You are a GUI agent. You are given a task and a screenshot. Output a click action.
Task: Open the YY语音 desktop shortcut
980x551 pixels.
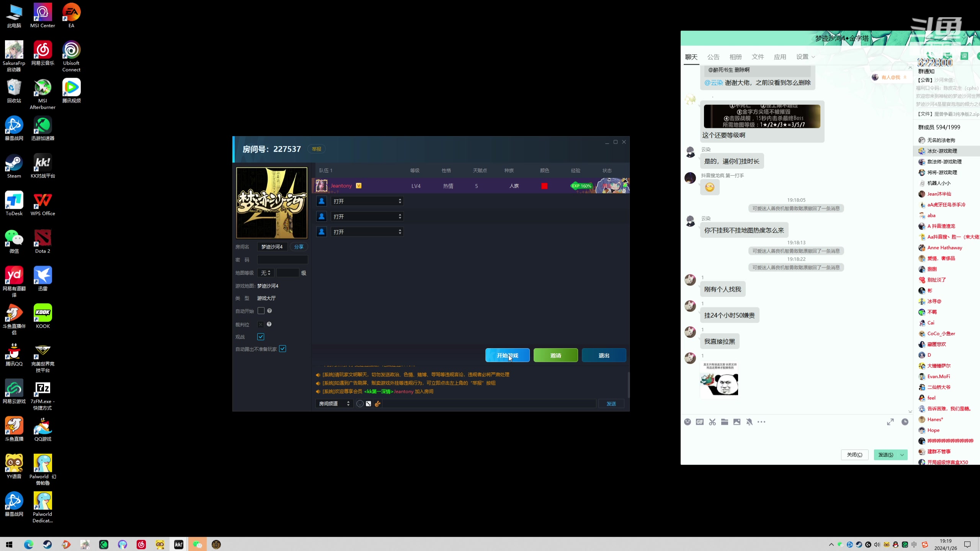[x=14, y=466]
